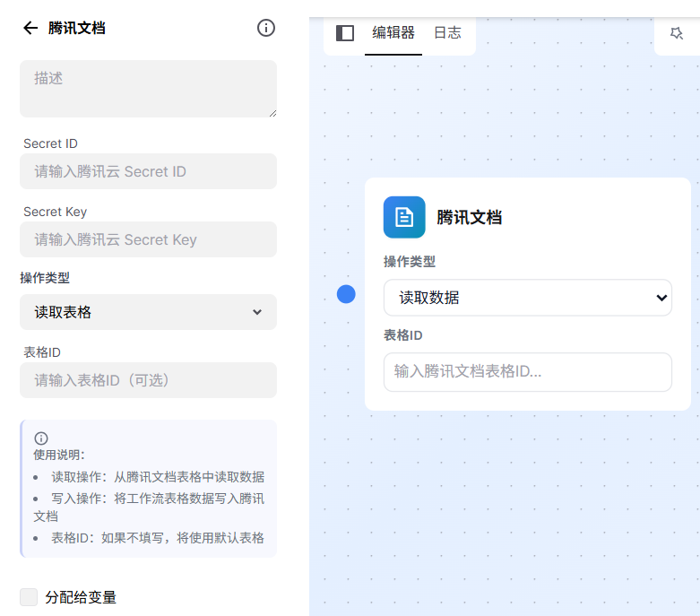Click the node's 输入腾讯文档表格ID input
700x616 pixels.
pos(527,371)
